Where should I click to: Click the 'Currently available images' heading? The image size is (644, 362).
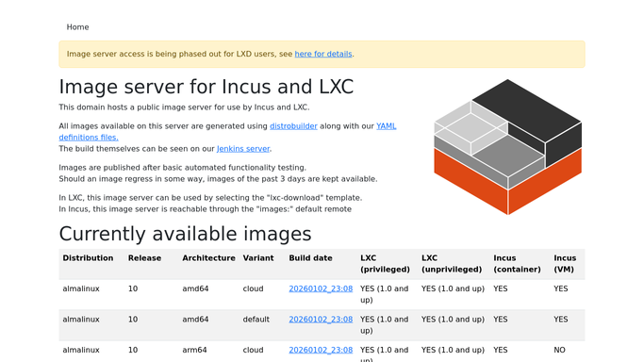185,234
